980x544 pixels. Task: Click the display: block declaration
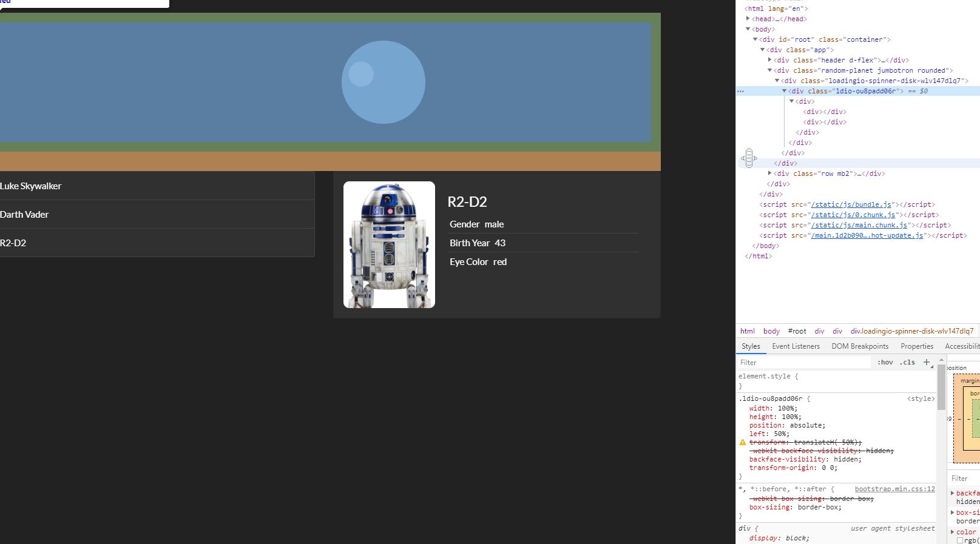coord(780,538)
